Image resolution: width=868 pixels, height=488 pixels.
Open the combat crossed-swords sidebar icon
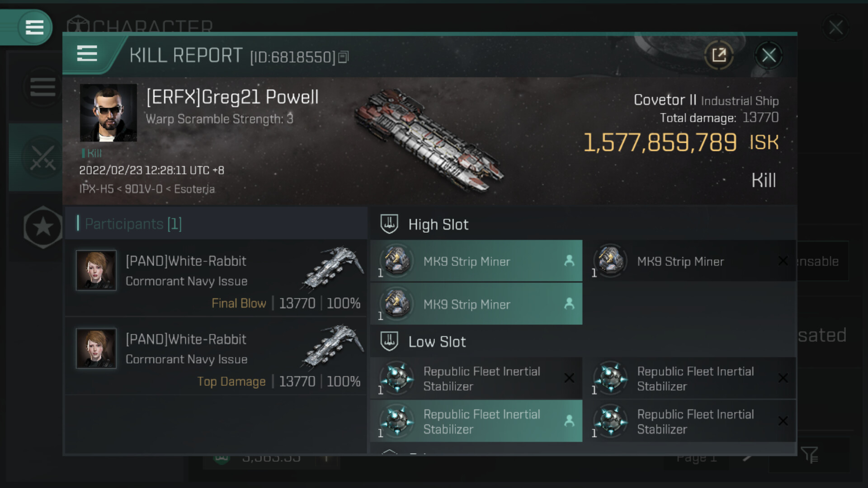(x=42, y=158)
